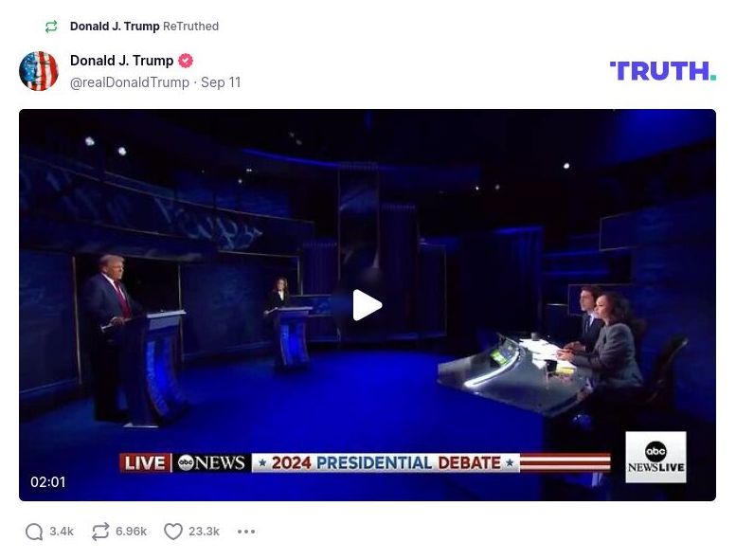The width and height of the screenshot is (736, 560).
Task: Click the LIVE badge in video banner
Action: pos(145,462)
